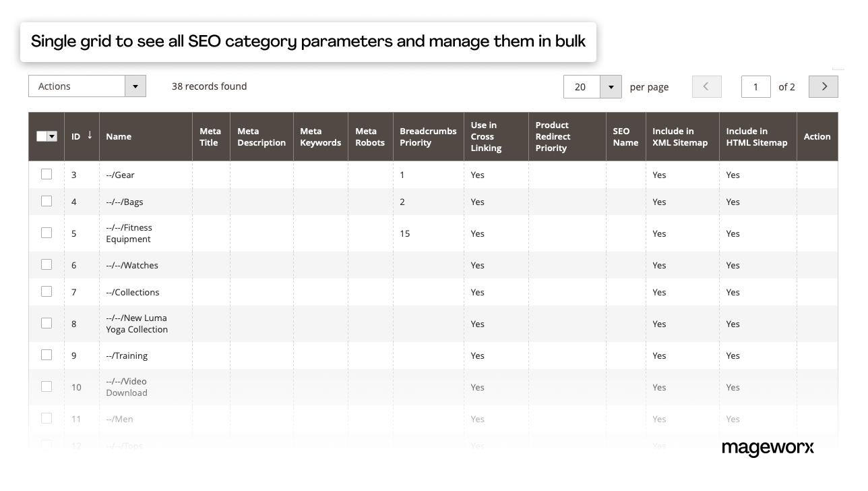Click the ID sort arrow to reverse sorting
Screen dimensions: 868x491
click(90, 136)
